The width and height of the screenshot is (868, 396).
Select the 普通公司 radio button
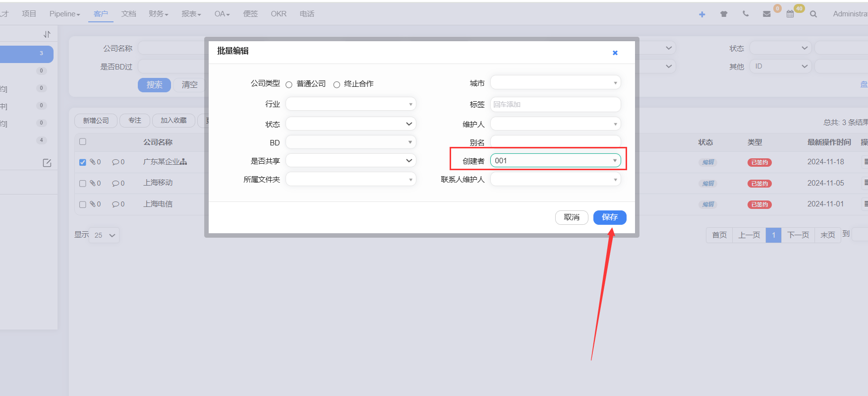(289, 85)
